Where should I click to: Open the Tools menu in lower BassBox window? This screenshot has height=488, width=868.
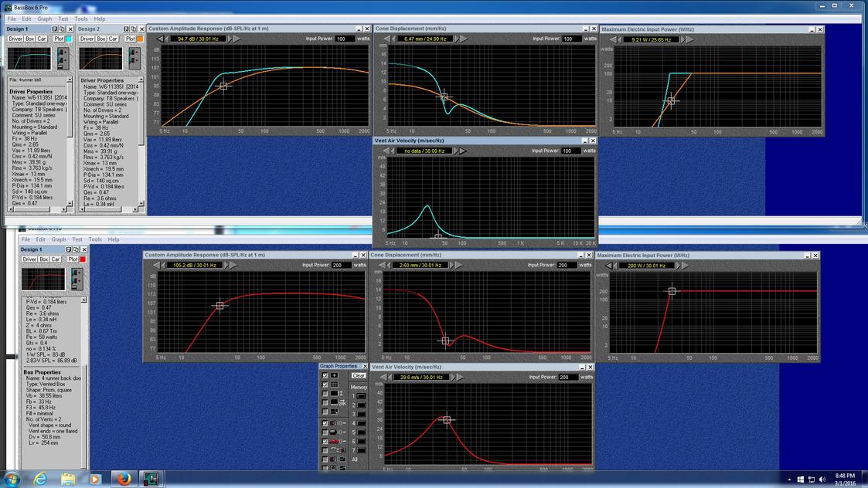95,239
